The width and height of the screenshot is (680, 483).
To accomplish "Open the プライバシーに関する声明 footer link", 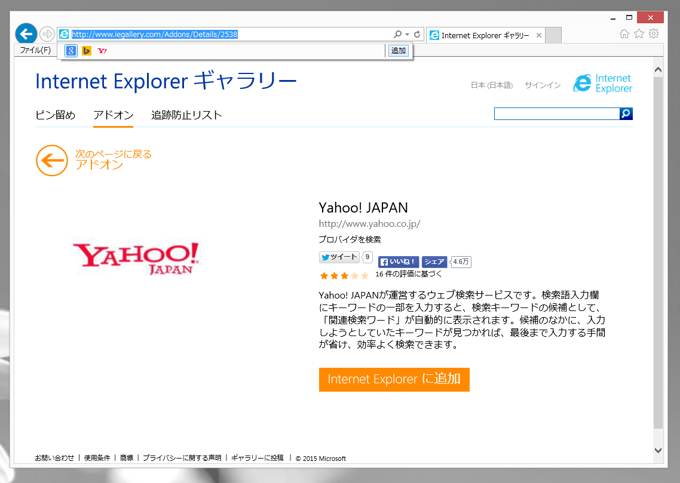I will click(x=182, y=458).
